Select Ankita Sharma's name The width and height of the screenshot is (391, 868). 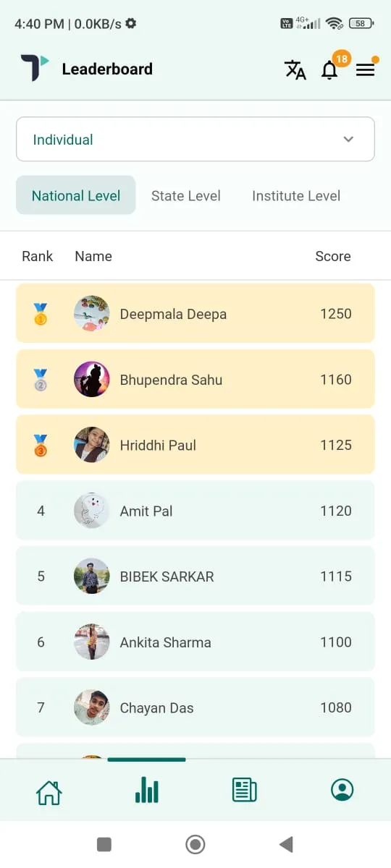(x=166, y=642)
